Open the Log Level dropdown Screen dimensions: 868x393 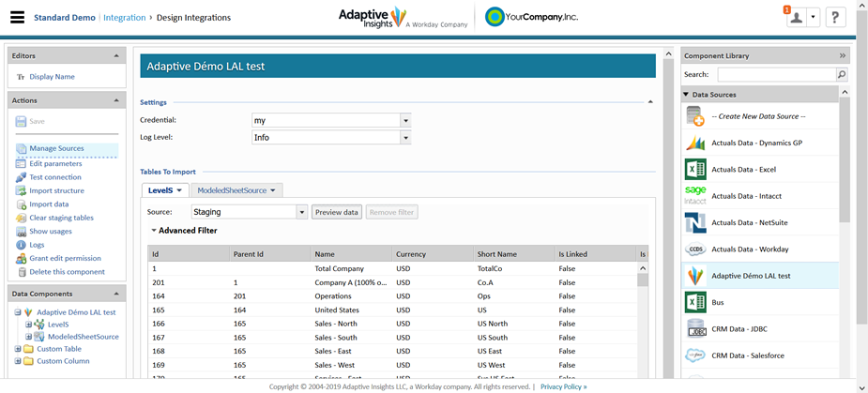click(405, 138)
